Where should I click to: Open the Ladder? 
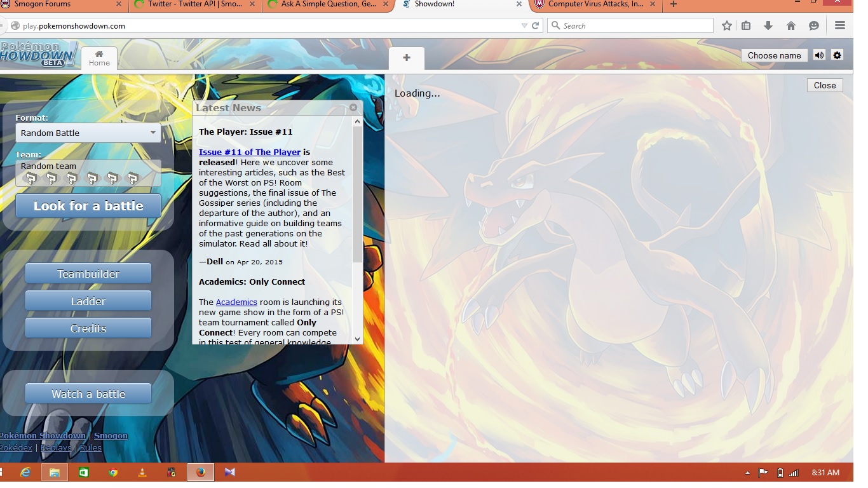click(x=88, y=301)
